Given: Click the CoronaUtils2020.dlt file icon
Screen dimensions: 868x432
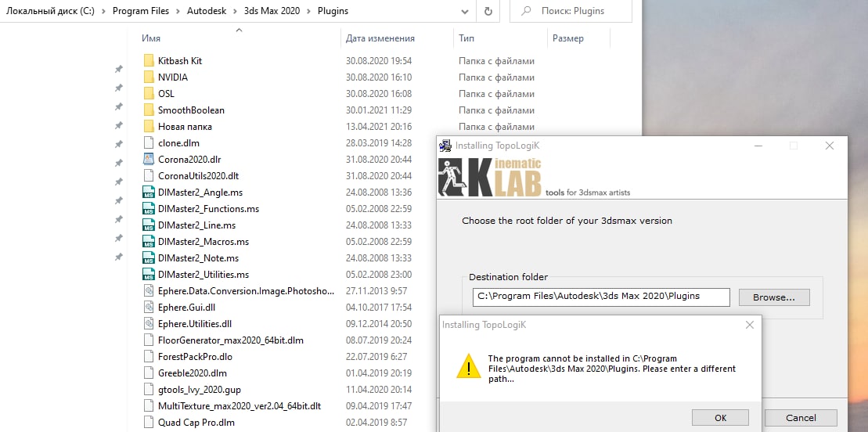Looking at the screenshot, I should click(x=149, y=175).
